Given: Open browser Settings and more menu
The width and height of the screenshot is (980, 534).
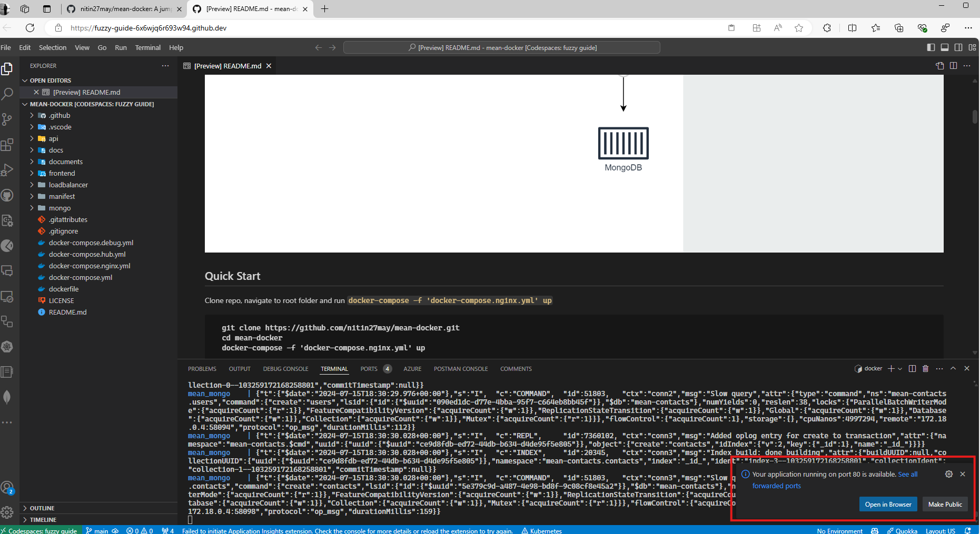Looking at the screenshot, I should click(968, 28).
